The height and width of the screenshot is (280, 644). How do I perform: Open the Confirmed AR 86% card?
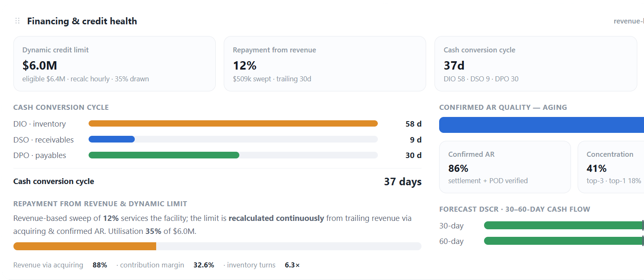pyautogui.click(x=505, y=167)
